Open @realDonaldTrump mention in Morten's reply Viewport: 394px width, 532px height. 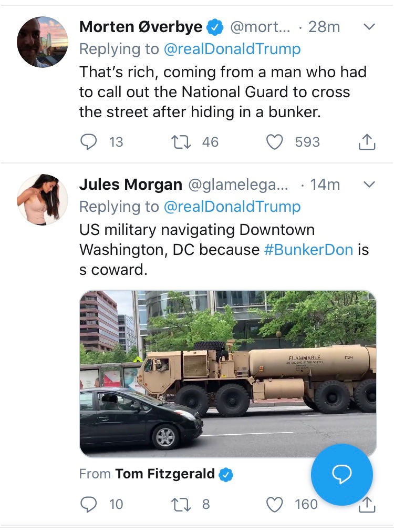(232, 49)
